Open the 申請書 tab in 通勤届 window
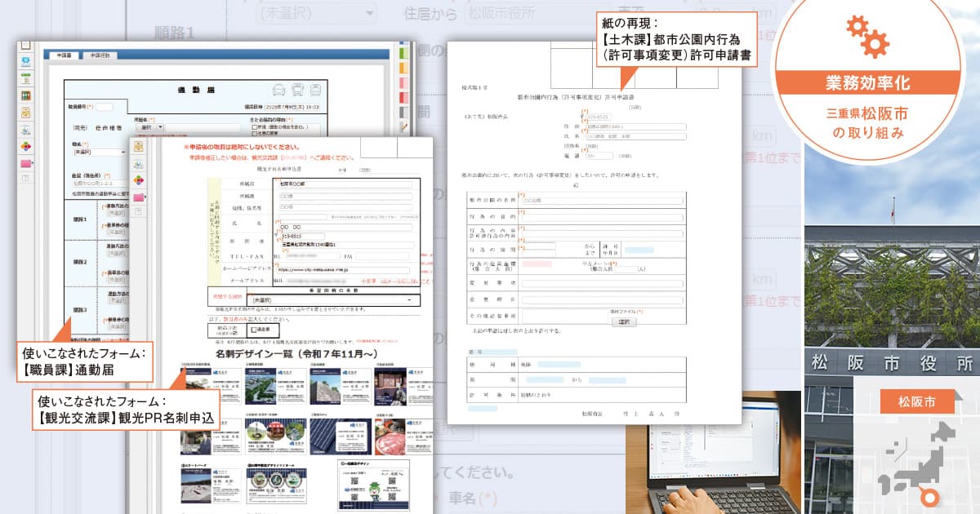980x514 pixels. (x=64, y=55)
